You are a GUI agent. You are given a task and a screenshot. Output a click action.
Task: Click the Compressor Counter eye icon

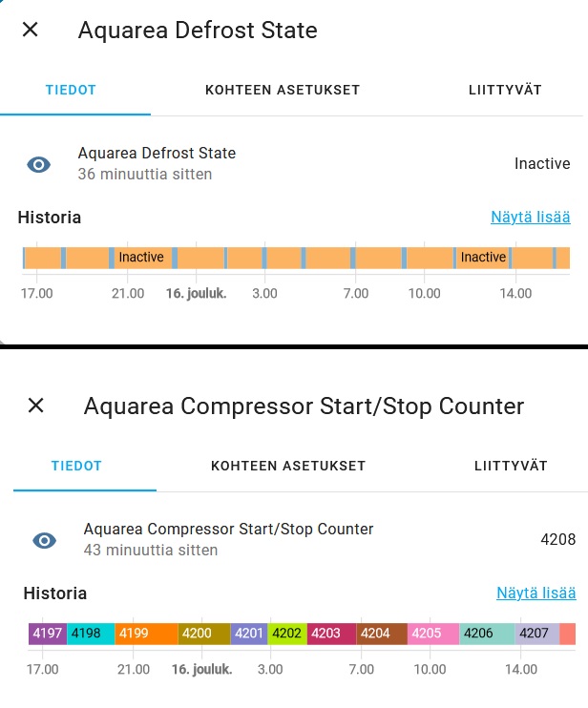44,540
